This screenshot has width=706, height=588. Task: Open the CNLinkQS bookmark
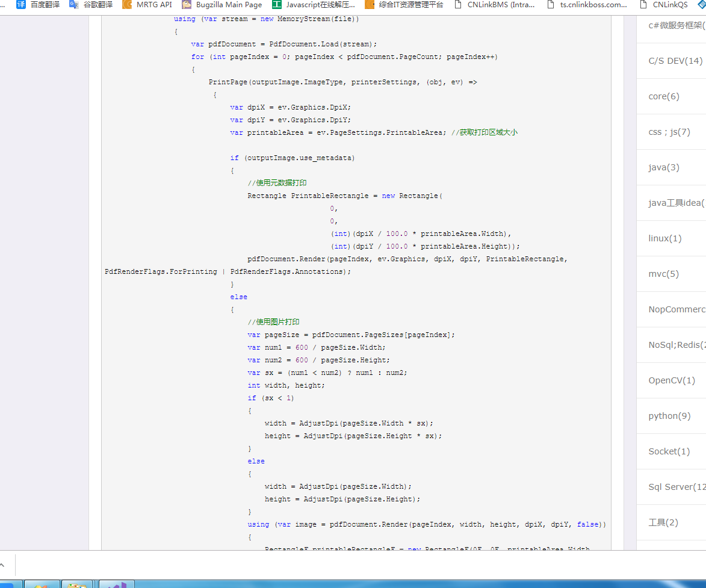(664, 5)
